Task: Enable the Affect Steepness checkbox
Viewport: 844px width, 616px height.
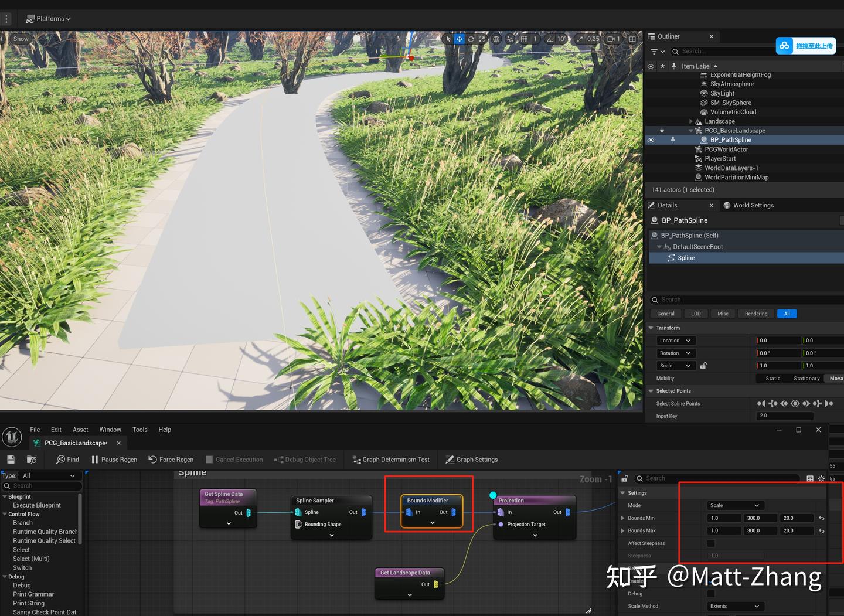Action: pyautogui.click(x=711, y=543)
